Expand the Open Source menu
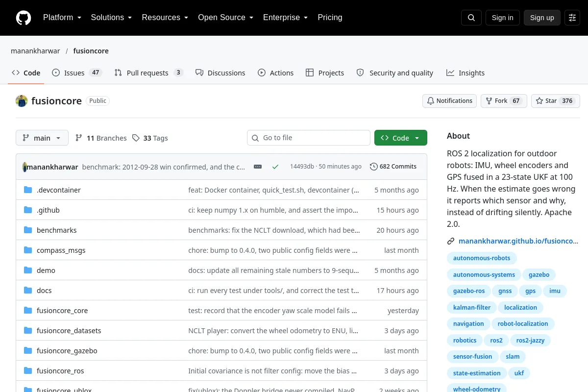Viewport: 588px width, 392px height. pyautogui.click(x=226, y=18)
